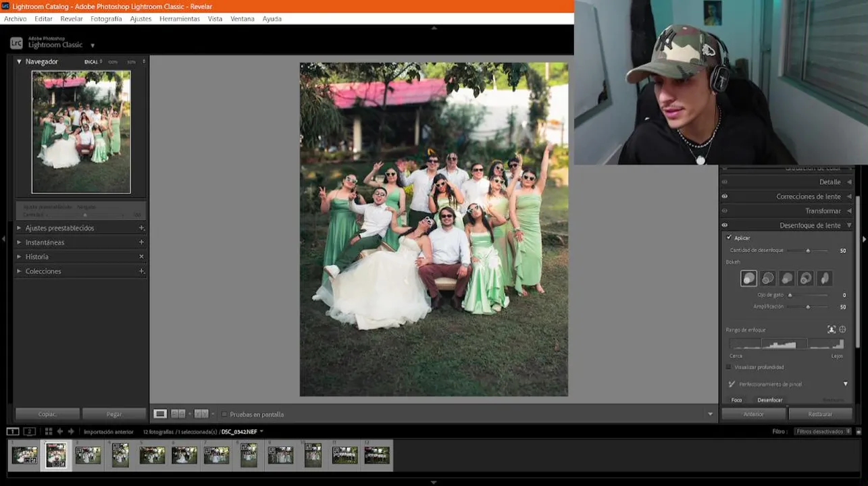Collapse the Navegador panel triangle
Viewport: 868px width, 486px height.
(x=19, y=61)
